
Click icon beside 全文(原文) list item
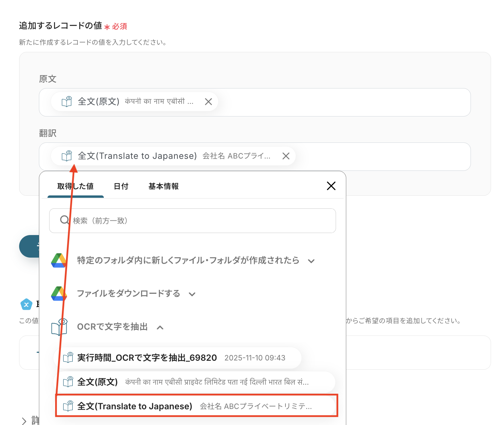(68, 382)
